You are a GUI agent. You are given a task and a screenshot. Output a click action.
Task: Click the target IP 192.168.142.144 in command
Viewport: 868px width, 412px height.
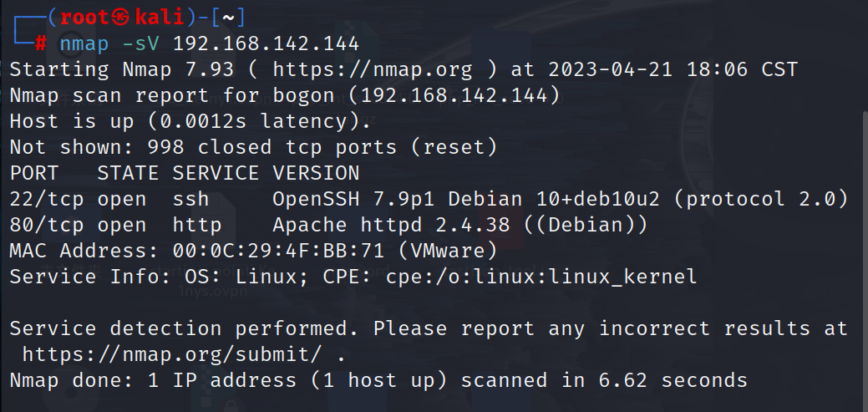tap(266, 43)
